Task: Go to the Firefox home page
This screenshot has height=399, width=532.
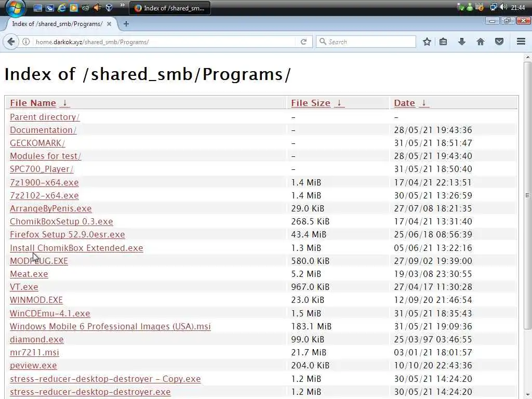Action: 481,42
